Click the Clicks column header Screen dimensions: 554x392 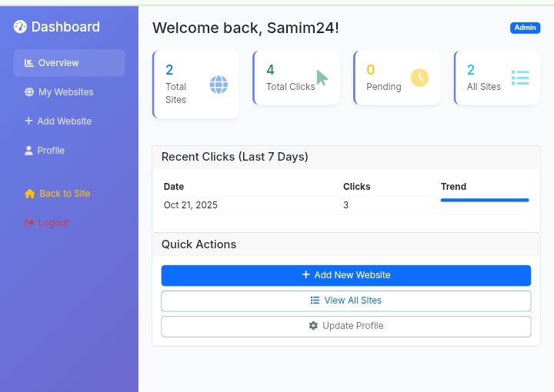tap(356, 186)
